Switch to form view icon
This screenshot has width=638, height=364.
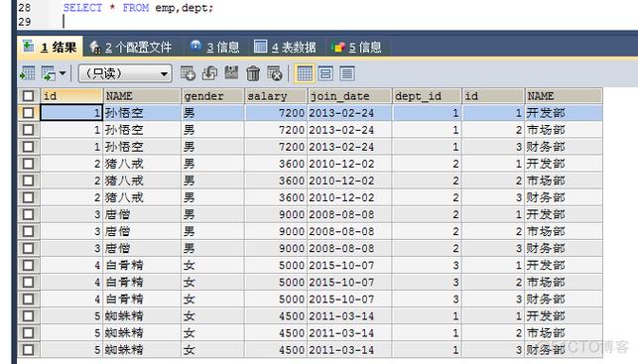pos(325,73)
